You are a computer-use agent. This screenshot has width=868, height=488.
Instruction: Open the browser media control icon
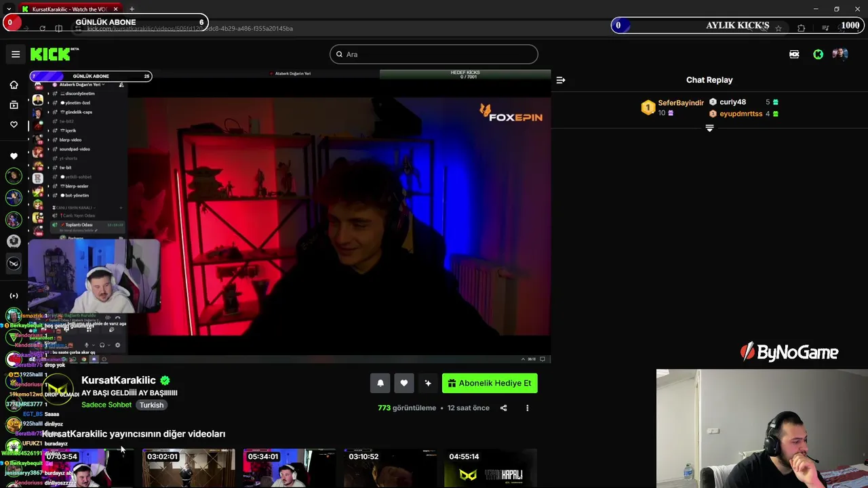825,28
